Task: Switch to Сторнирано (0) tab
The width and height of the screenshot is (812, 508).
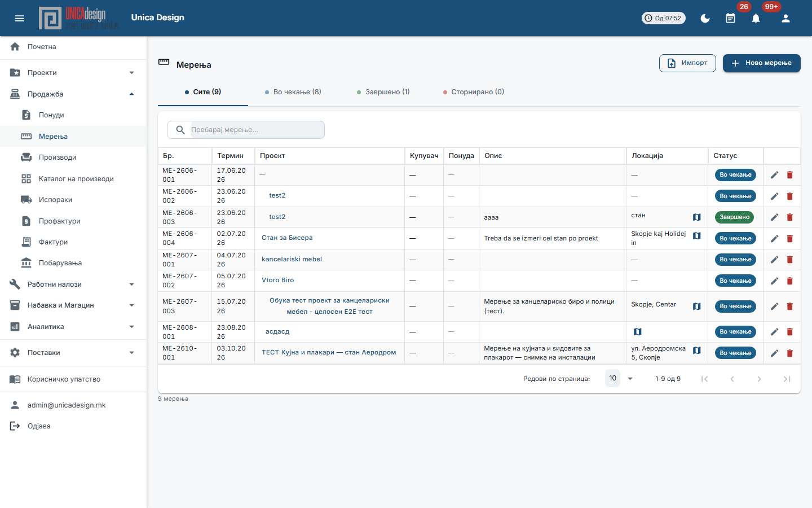Action: (x=474, y=92)
